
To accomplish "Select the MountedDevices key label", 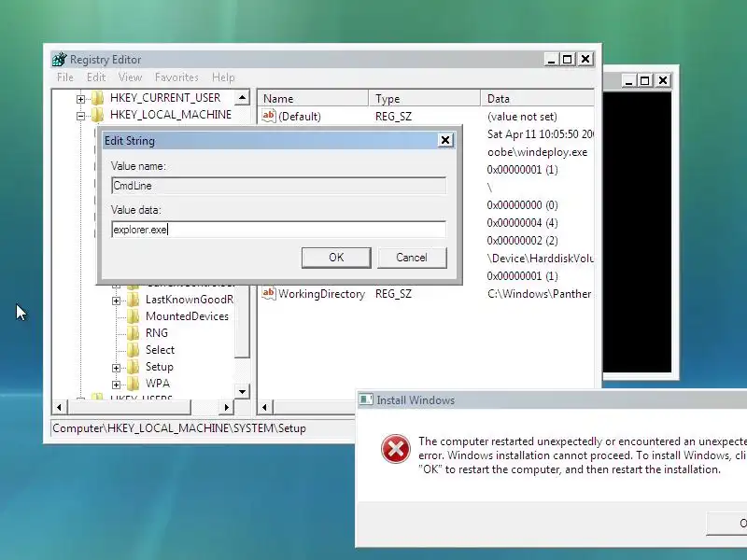I will coord(187,316).
